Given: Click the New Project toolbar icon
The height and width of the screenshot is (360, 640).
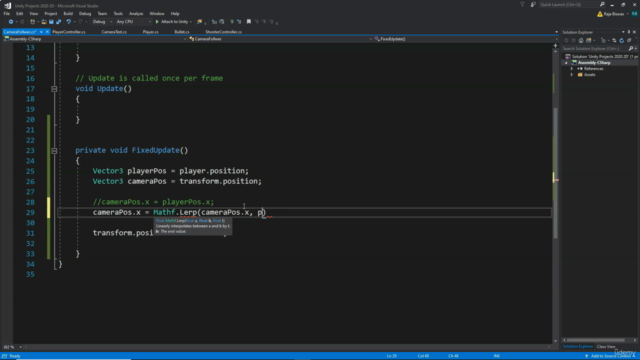Looking at the screenshot, I should pyautogui.click(x=33, y=22).
